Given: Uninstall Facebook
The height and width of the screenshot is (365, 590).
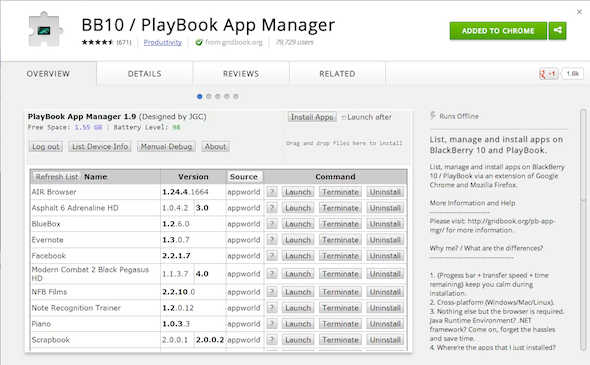Looking at the screenshot, I should click(385, 256).
